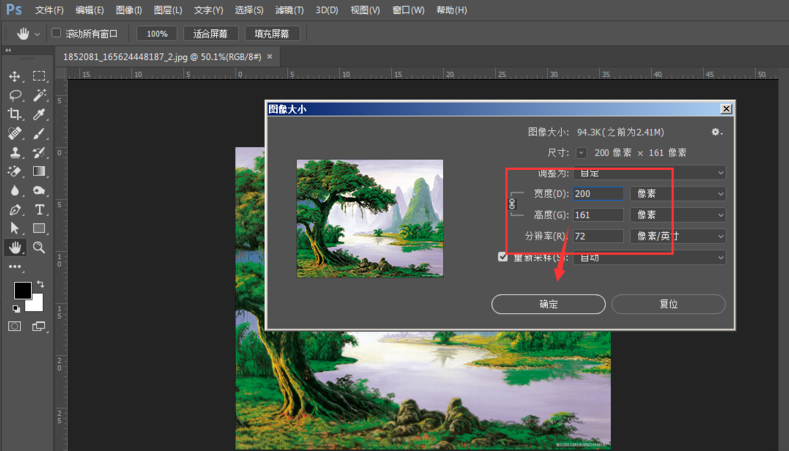Click the Height input field showing 161

click(598, 215)
